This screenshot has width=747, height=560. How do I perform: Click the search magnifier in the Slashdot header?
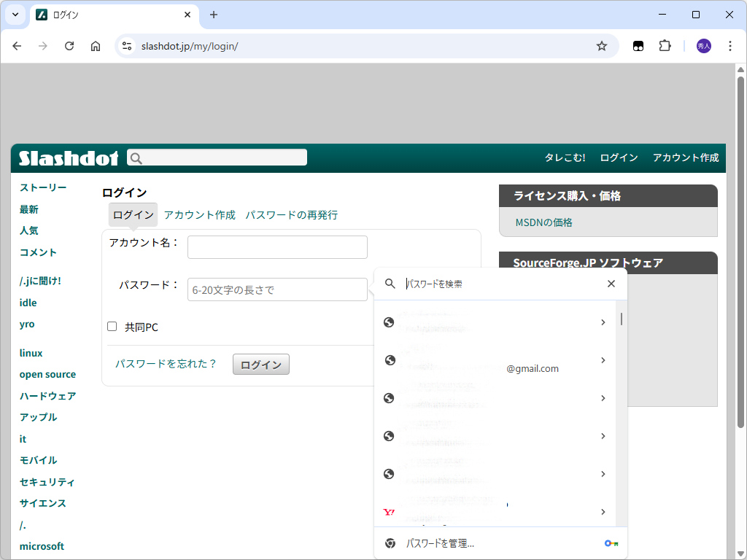click(136, 157)
